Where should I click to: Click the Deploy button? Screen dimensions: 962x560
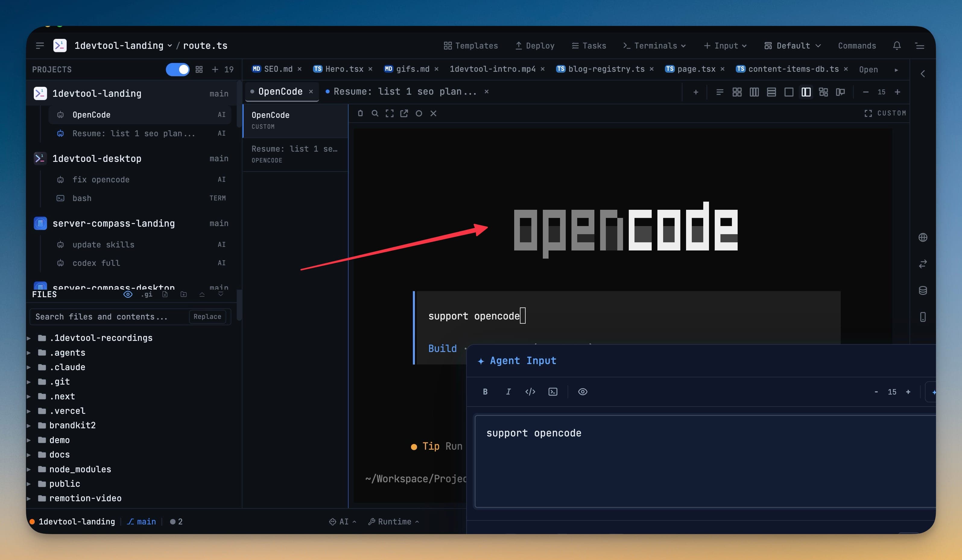tap(535, 46)
